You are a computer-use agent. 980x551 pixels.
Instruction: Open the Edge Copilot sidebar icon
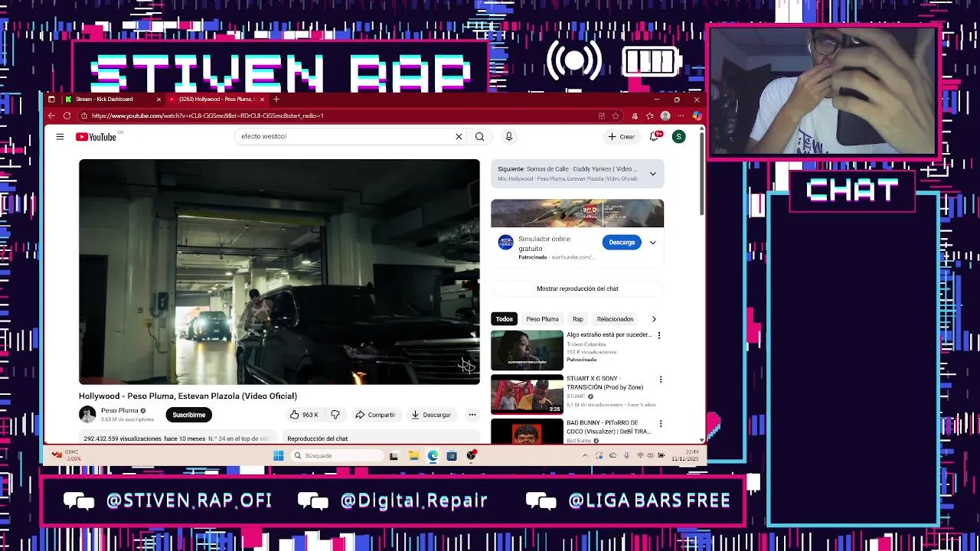coord(697,116)
